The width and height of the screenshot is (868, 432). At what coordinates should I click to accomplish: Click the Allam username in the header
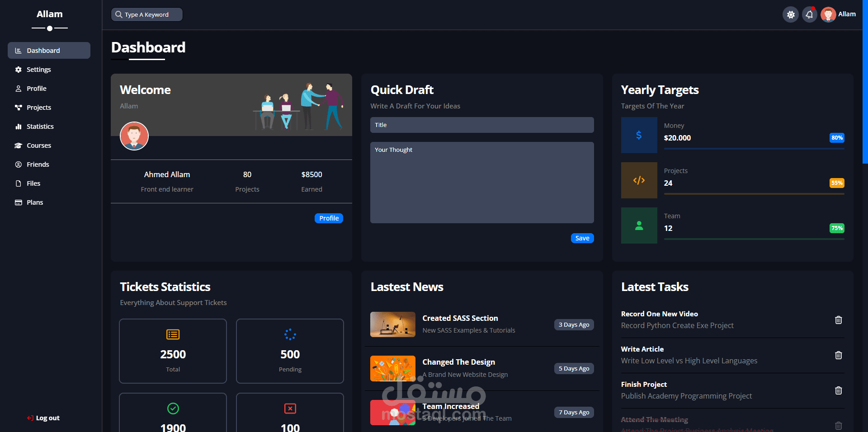[x=847, y=14]
